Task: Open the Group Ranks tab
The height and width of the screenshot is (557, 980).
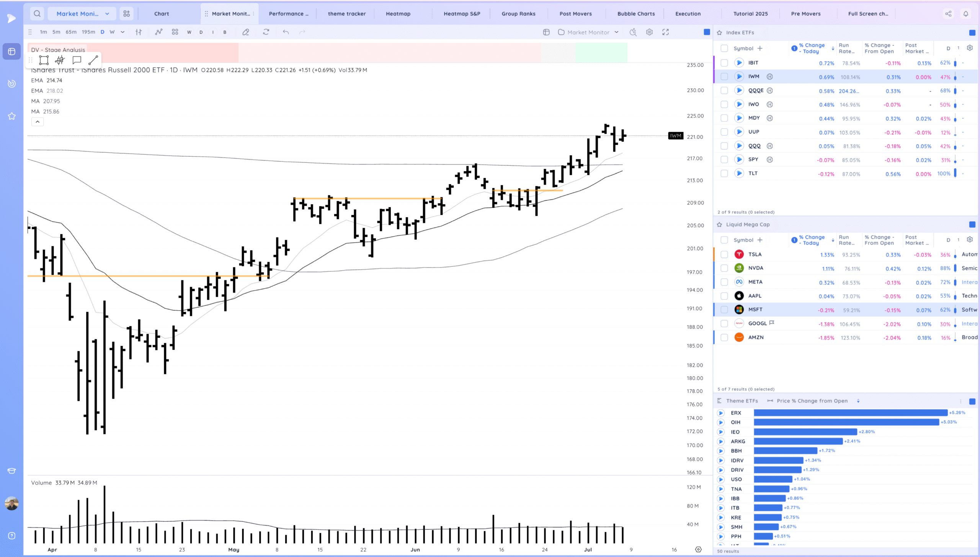Action: coord(518,14)
